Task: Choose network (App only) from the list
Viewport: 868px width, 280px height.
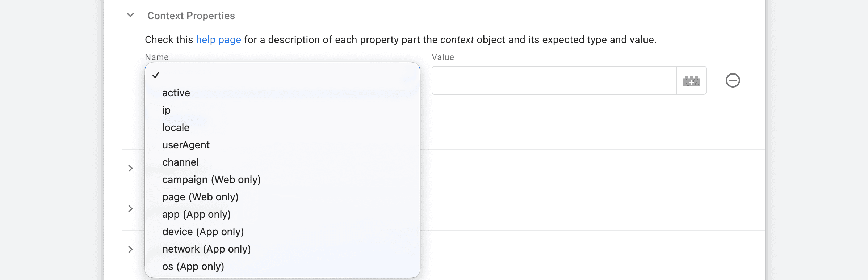Action: coord(206,249)
